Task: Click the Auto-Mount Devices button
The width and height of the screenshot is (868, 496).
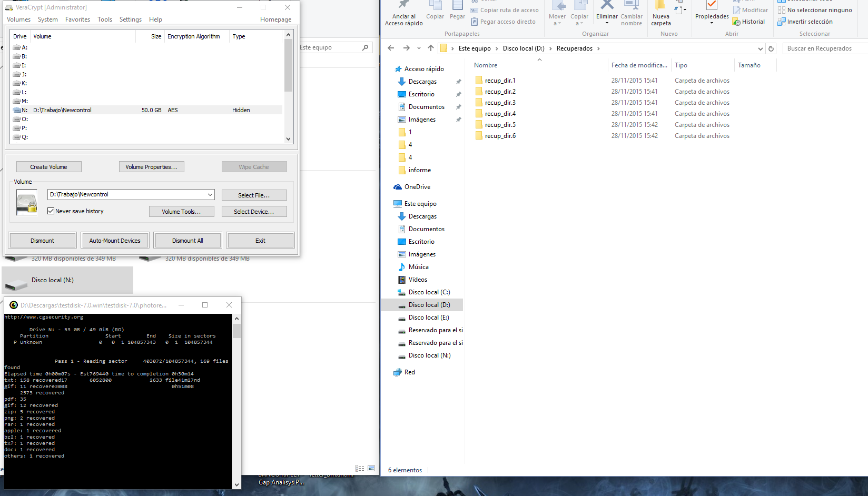Action: (x=115, y=241)
